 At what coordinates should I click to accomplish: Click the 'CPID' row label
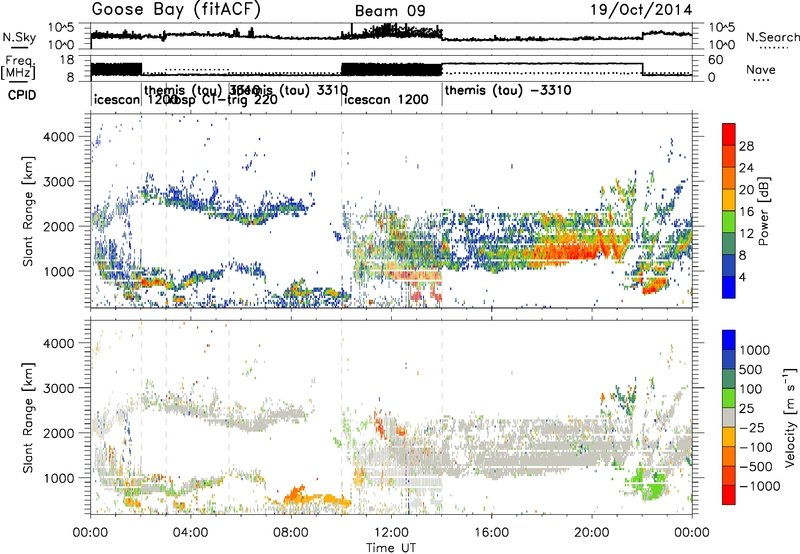click(x=22, y=95)
